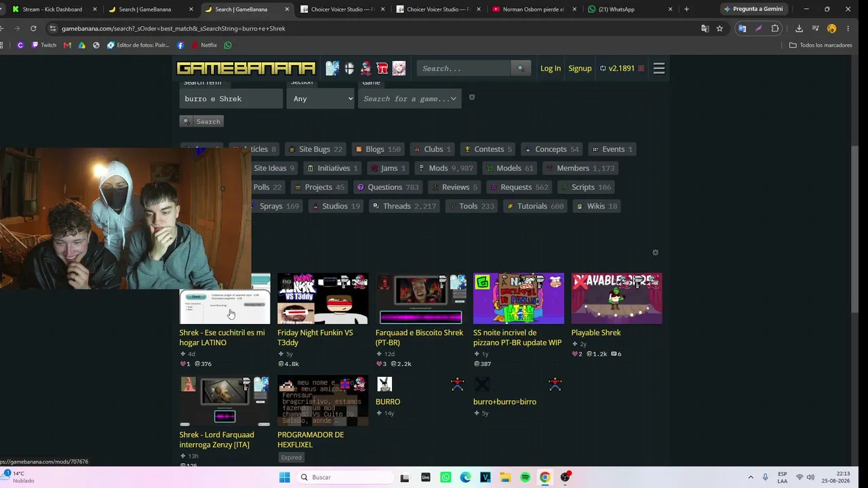Click the Search button under search term
The image size is (868, 488).
click(202, 121)
